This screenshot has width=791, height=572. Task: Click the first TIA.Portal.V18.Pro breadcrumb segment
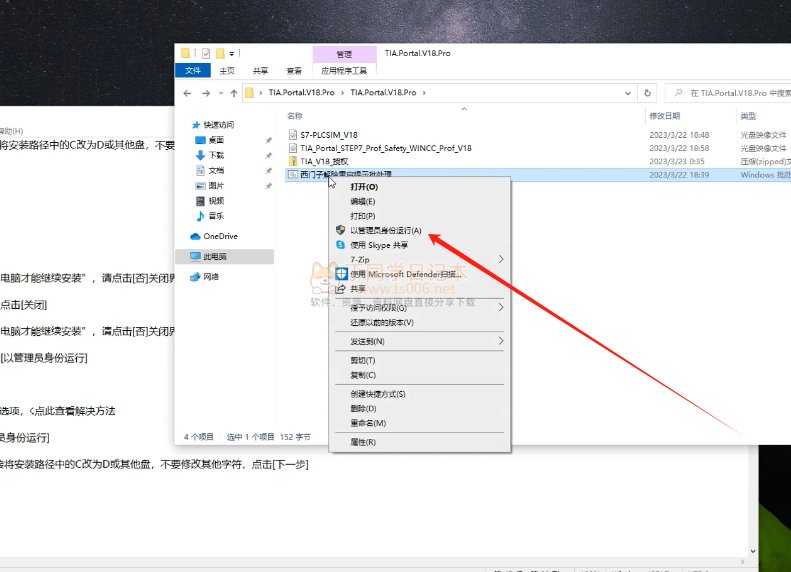(301, 93)
